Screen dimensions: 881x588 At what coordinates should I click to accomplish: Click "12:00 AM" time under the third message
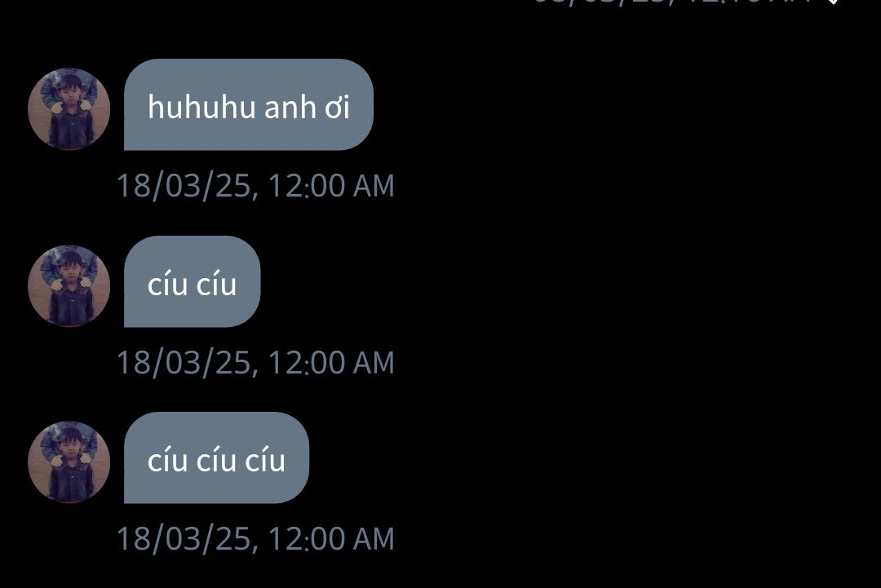(x=331, y=538)
